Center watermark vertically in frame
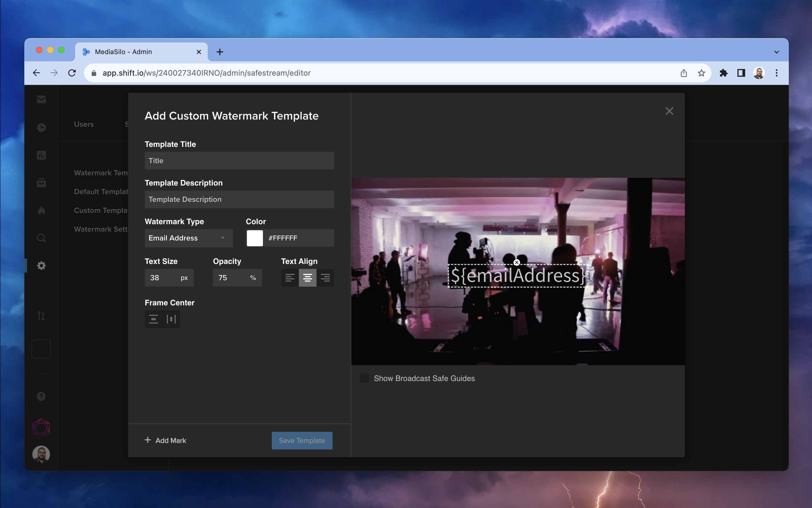This screenshot has height=508, width=812. [154, 319]
